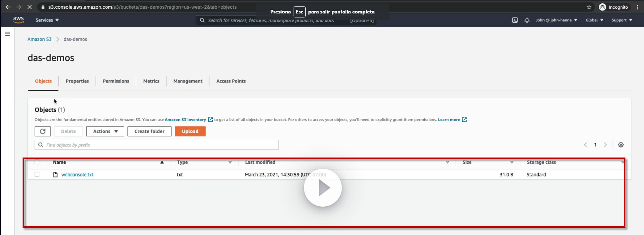The image size is (644, 235).
Task: Select all objects with the header checkbox
Action: point(37,162)
